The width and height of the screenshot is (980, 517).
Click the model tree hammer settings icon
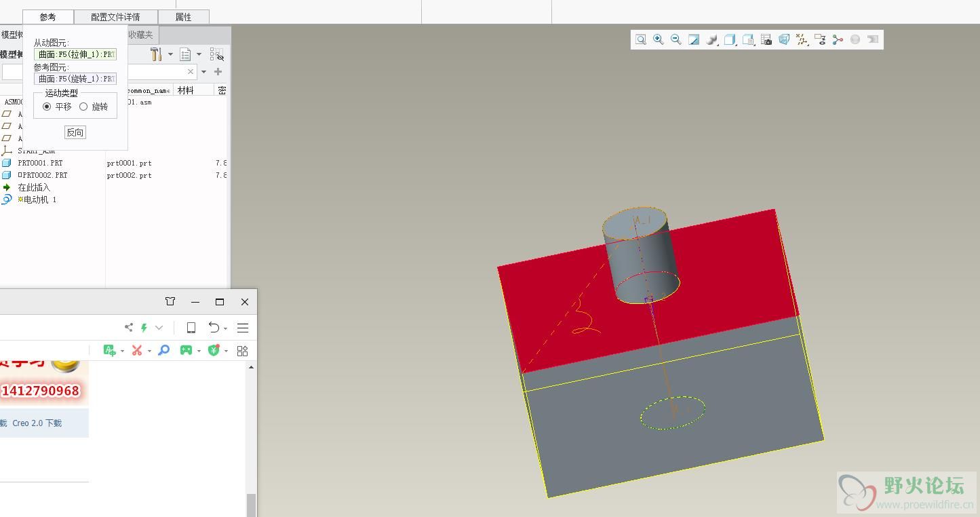coord(156,54)
